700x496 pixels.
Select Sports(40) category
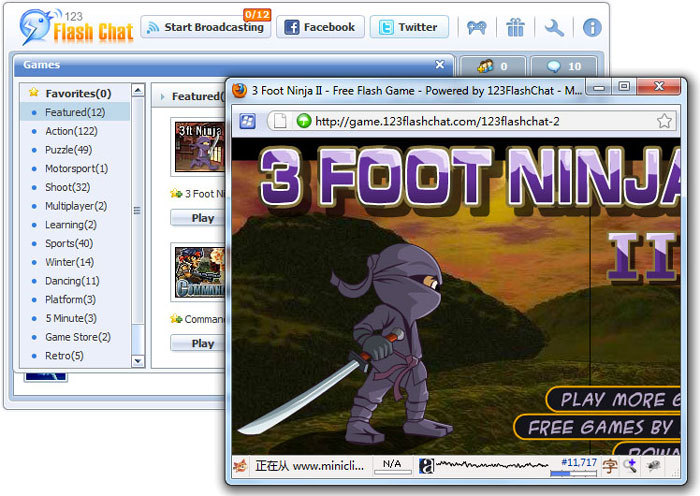[x=75, y=243]
